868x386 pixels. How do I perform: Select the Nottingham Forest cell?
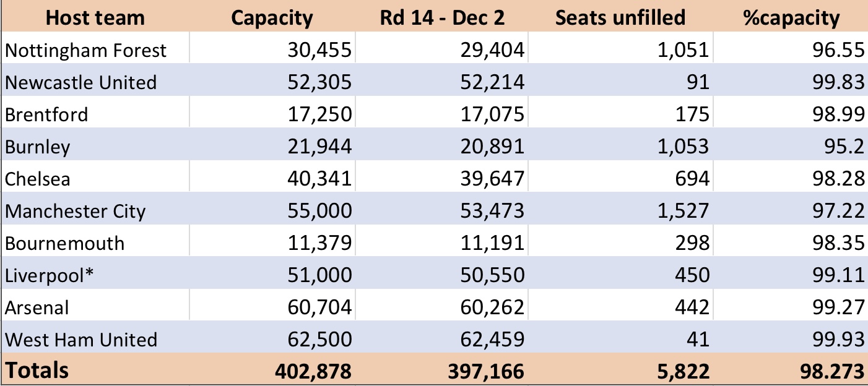[95, 50]
